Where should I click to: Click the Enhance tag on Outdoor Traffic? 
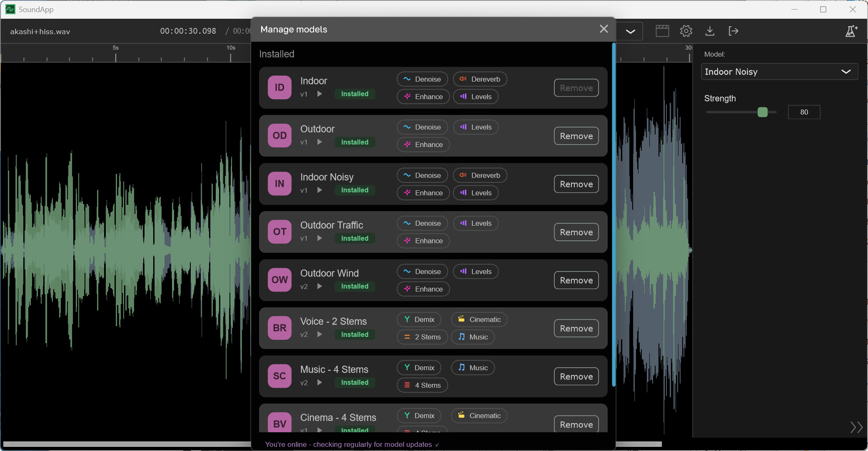point(423,241)
